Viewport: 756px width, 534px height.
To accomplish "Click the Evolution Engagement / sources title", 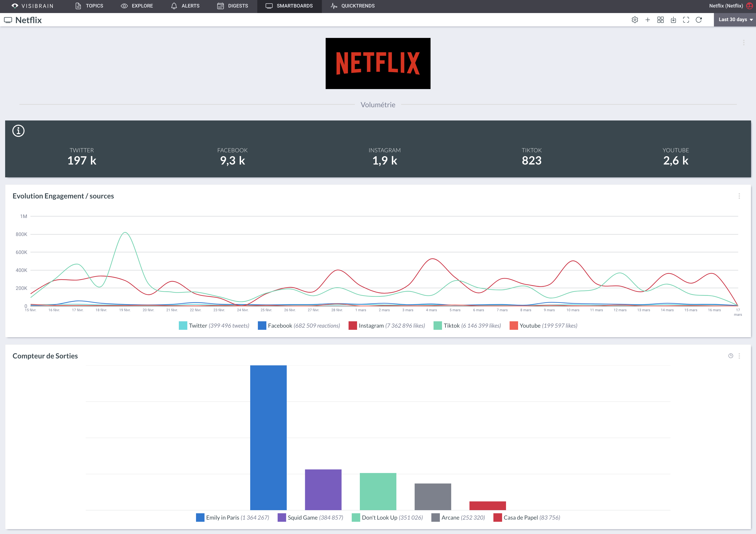I will (x=63, y=196).
